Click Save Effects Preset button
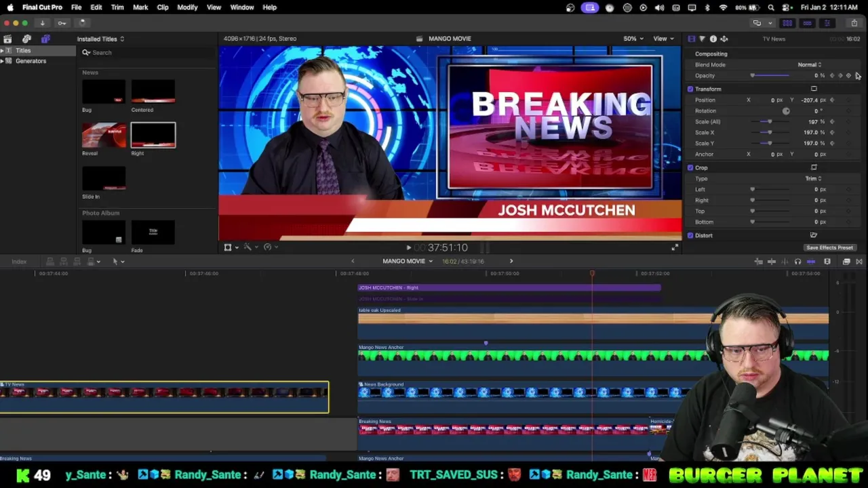 pos(829,247)
